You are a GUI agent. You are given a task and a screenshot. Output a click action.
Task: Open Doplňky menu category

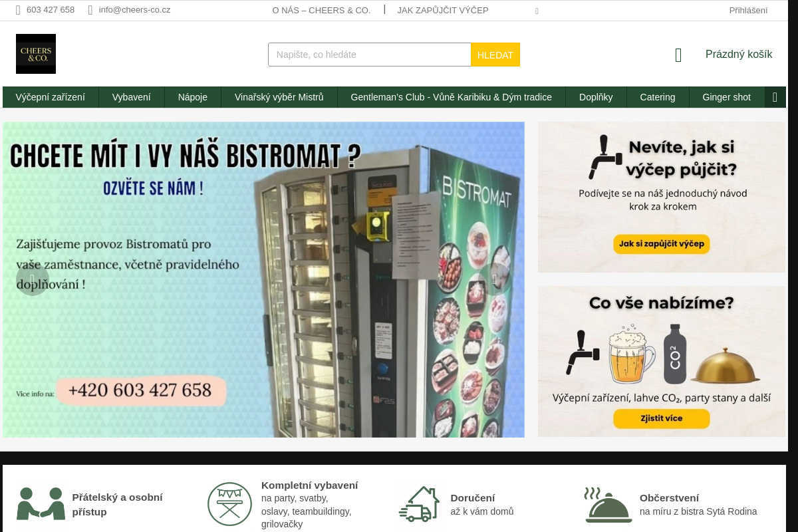pos(596,97)
